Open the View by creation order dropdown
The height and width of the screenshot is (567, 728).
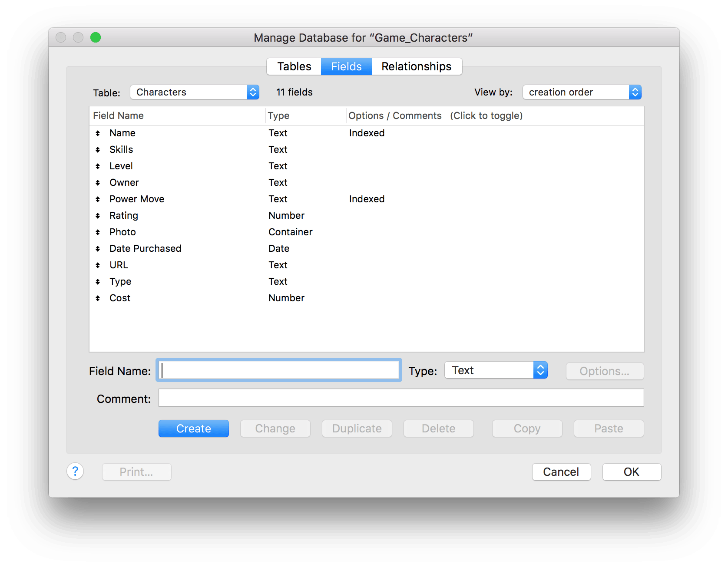tap(582, 92)
